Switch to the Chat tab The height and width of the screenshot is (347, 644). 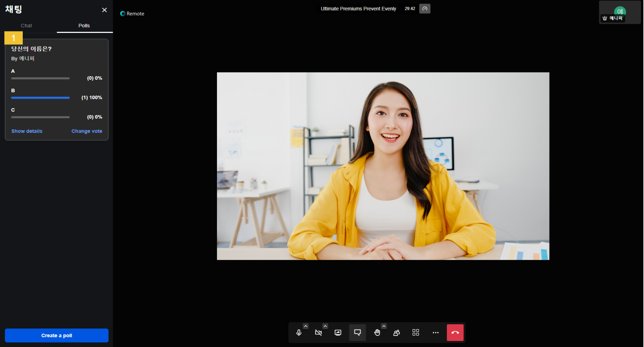(x=26, y=26)
